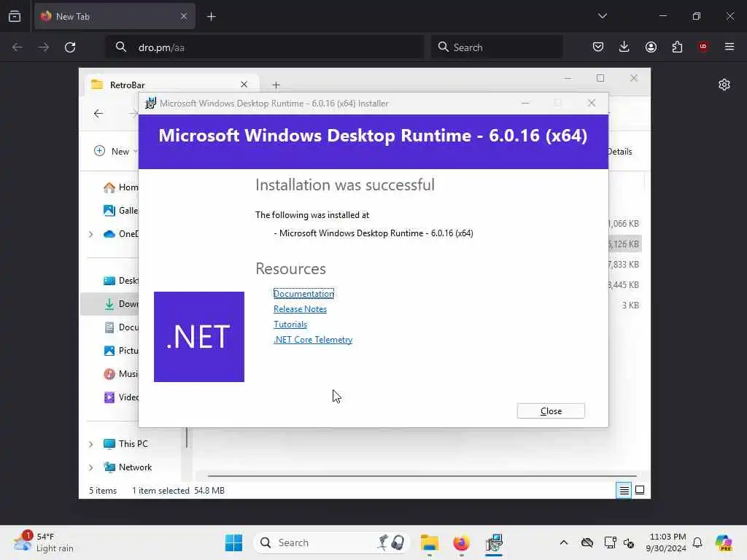Image resolution: width=747 pixels, height=560 pixels.
Task: Select Pictures in Explorer sidebar
Action: 120,351
